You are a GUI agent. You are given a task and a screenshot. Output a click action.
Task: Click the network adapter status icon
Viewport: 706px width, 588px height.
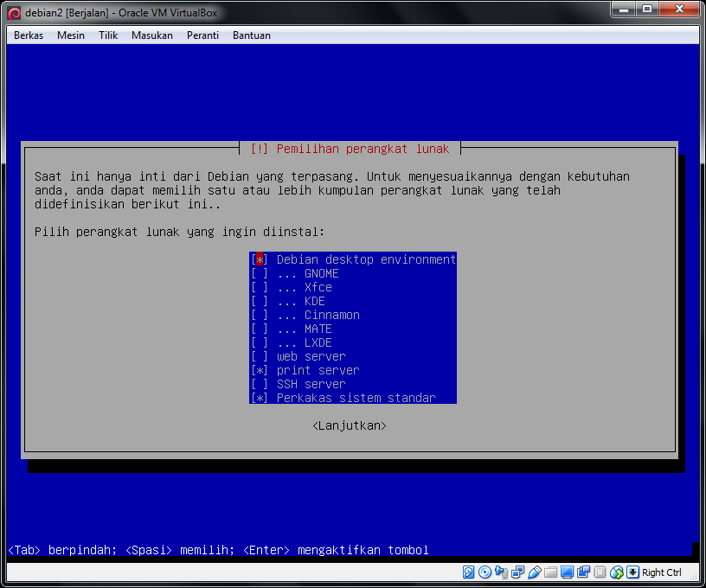point(517,572)
